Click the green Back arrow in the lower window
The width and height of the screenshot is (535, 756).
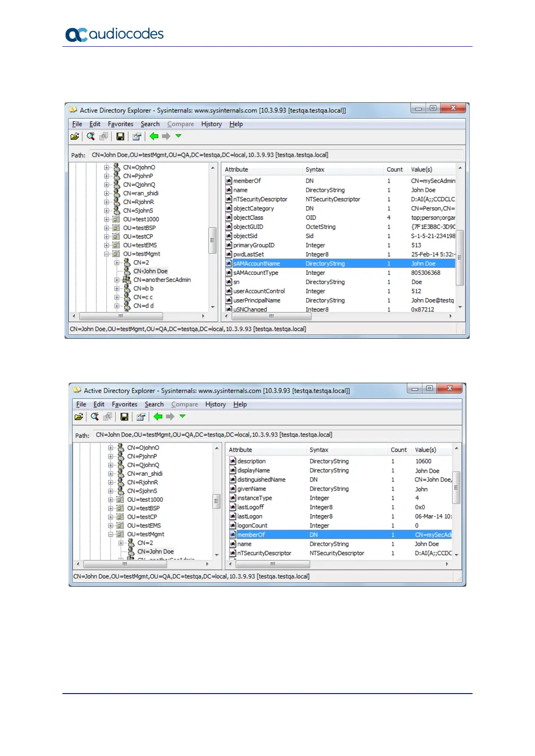[x=158, y=417]
